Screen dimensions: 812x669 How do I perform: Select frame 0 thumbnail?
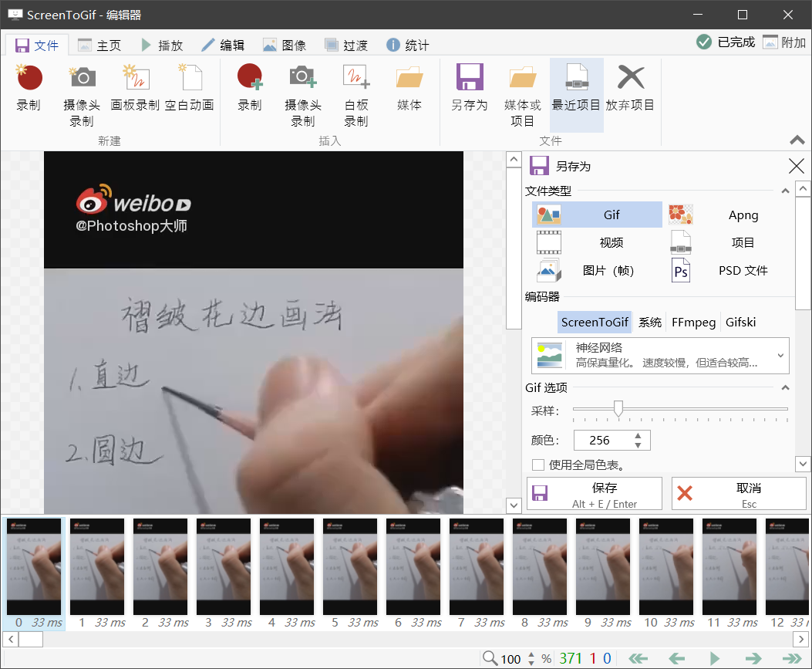click(34, 574)
